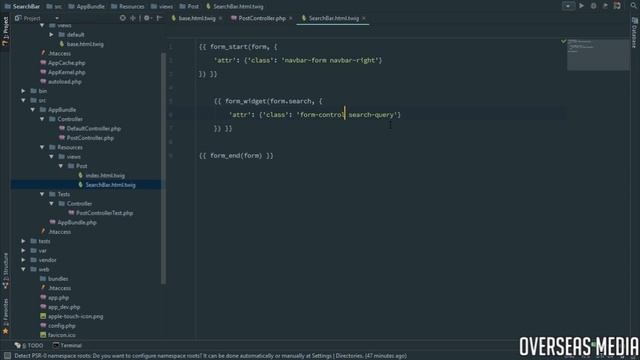Click the Debug bug icon in toolbar
The width and height of the screenshot is (640, 360).
(593, 6)
